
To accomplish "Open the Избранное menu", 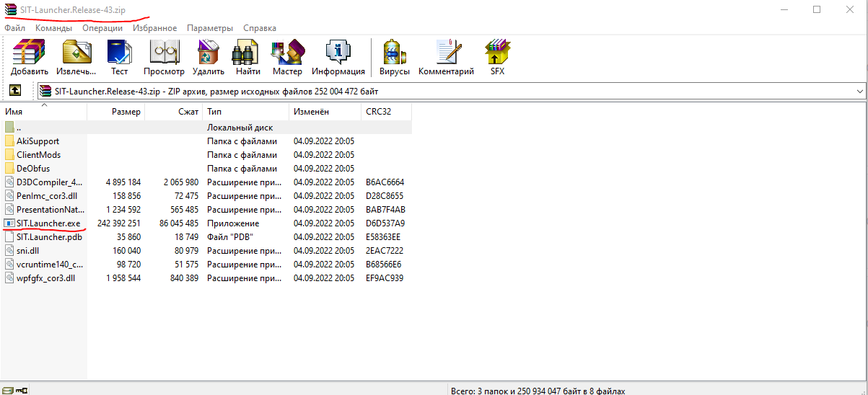I will tap(155, 28).
